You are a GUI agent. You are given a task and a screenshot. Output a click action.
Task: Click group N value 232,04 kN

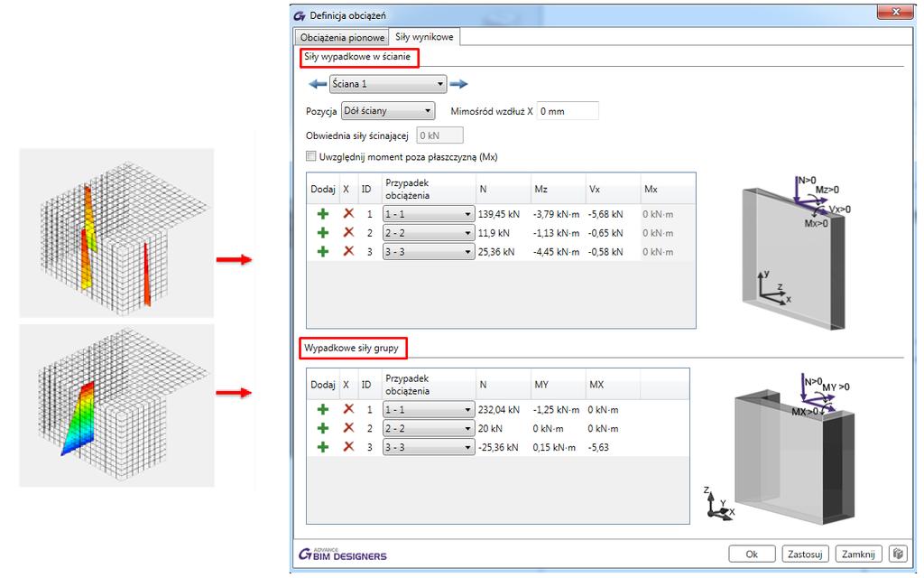click(498, 409)
